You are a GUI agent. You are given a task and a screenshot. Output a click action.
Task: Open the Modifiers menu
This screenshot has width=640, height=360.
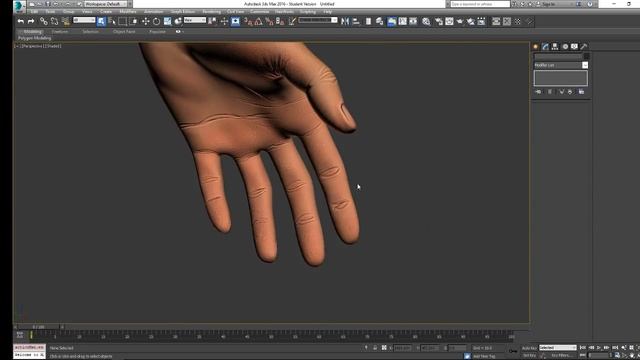pos(128,12)
